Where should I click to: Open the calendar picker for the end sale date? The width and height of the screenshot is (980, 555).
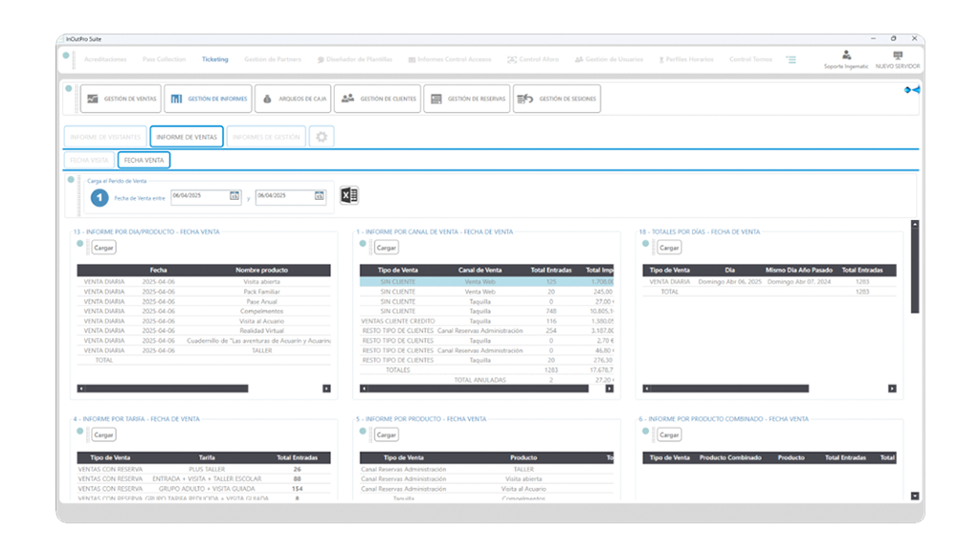tap(318, 196)
